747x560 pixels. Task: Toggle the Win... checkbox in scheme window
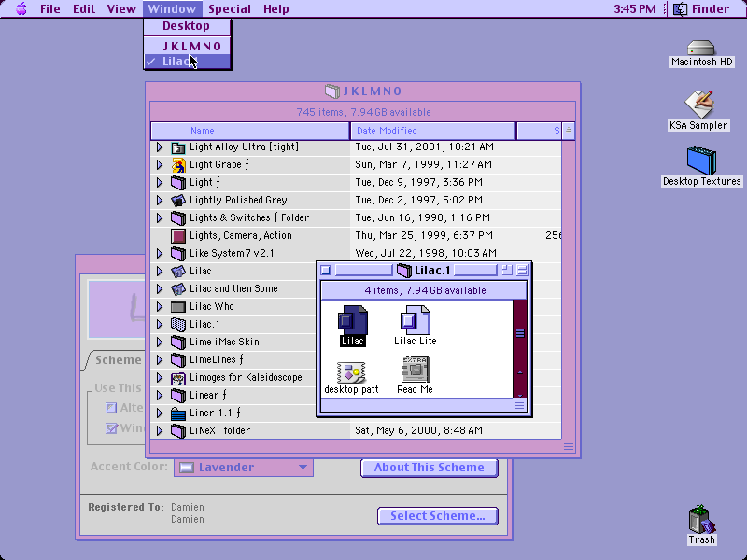click(111, 428)
